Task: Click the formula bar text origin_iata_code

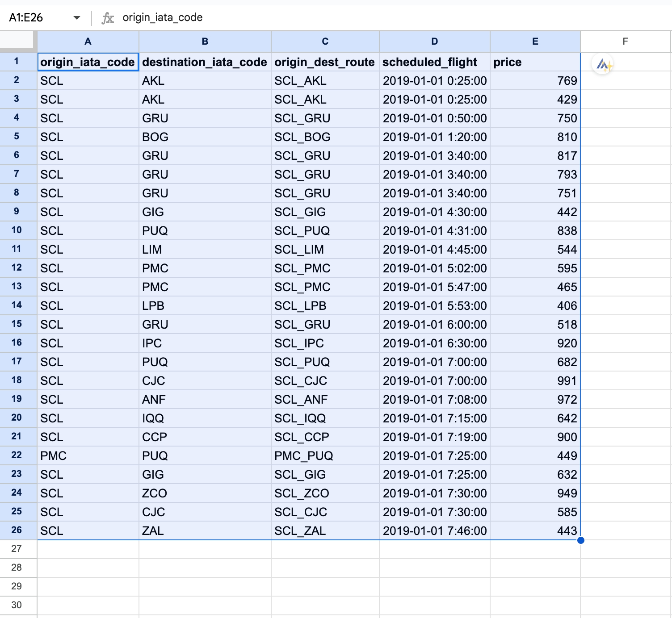Action: pyautogui.click(x=163, y=18)
